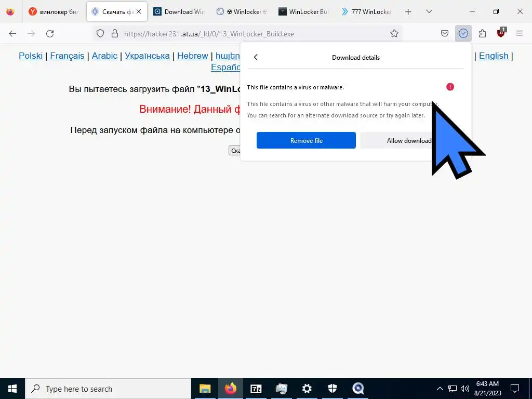Switch to the WinLocker Bui tab

(303, 12)
